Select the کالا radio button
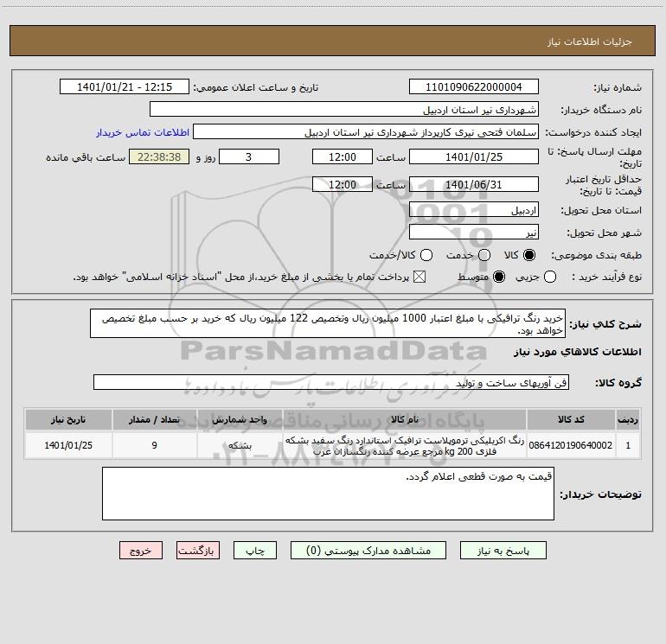This screenshot has height=644, width=666. click(x=529, y=255)
